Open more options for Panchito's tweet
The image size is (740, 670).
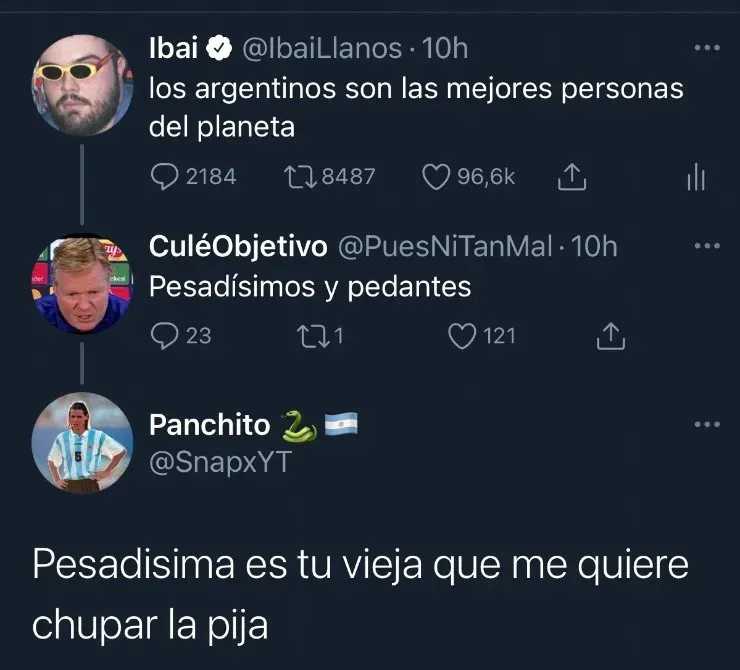coord(707,425)
